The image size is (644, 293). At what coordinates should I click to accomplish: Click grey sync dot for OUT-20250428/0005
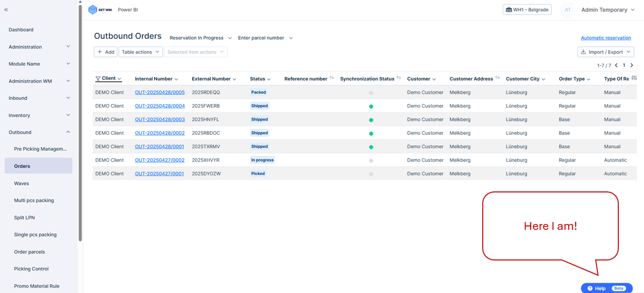click(371, 93)
